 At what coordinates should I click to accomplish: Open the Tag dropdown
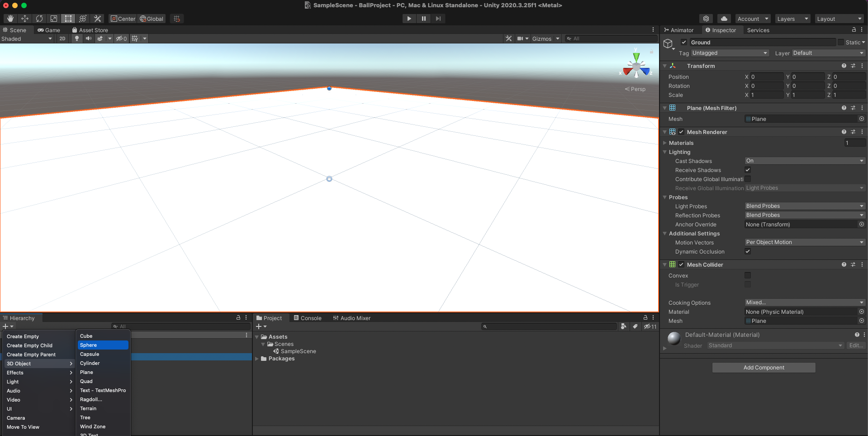pyautogui.click(x=730, y=53)
